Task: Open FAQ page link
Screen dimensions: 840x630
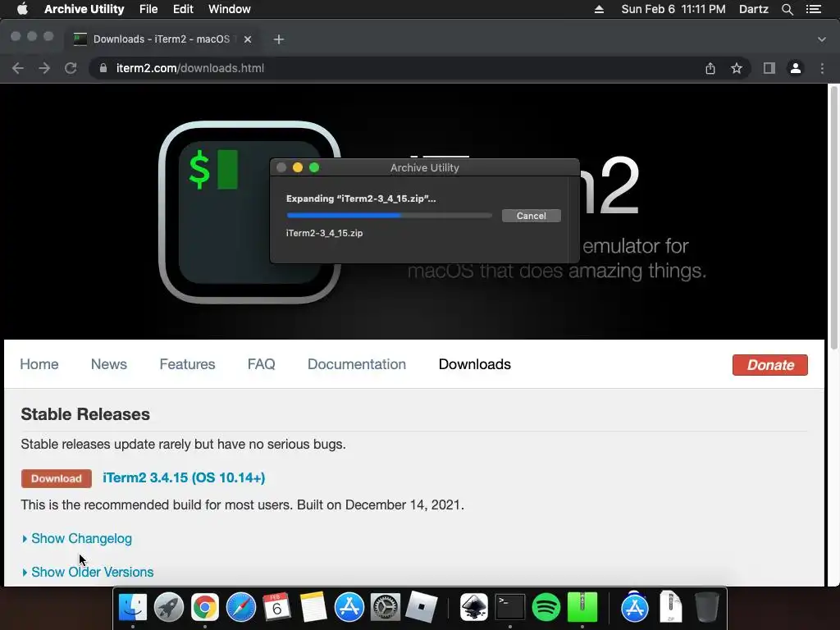Action: 262,364
